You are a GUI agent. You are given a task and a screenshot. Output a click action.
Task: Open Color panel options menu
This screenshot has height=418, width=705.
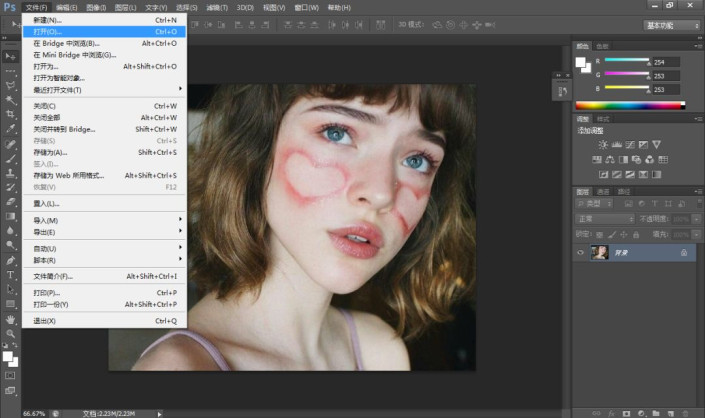click(x=698, y=46)
